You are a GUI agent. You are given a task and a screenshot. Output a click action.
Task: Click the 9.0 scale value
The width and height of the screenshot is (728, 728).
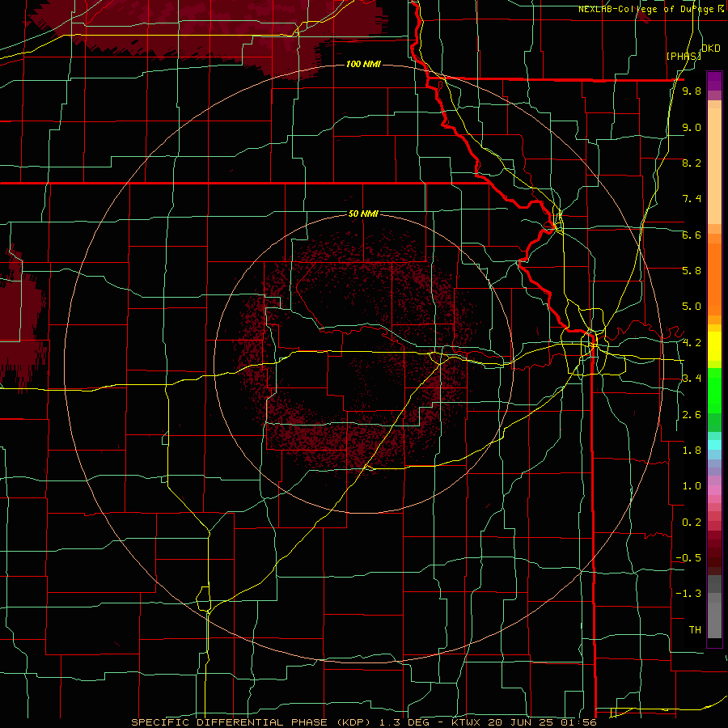pos(692,127)
